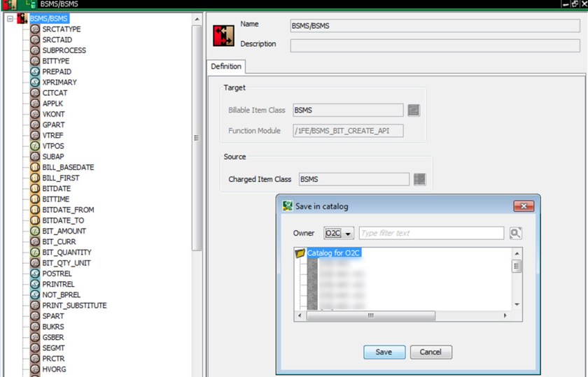The image size is (588, 377).
Task: Select the PRINTREL tree item
Action: coord(58,284)
